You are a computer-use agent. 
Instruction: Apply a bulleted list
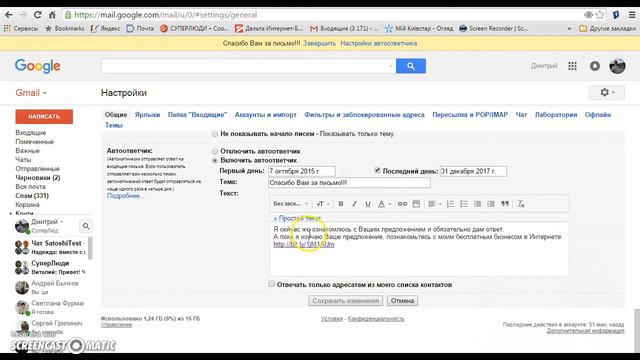pos(464,204)
